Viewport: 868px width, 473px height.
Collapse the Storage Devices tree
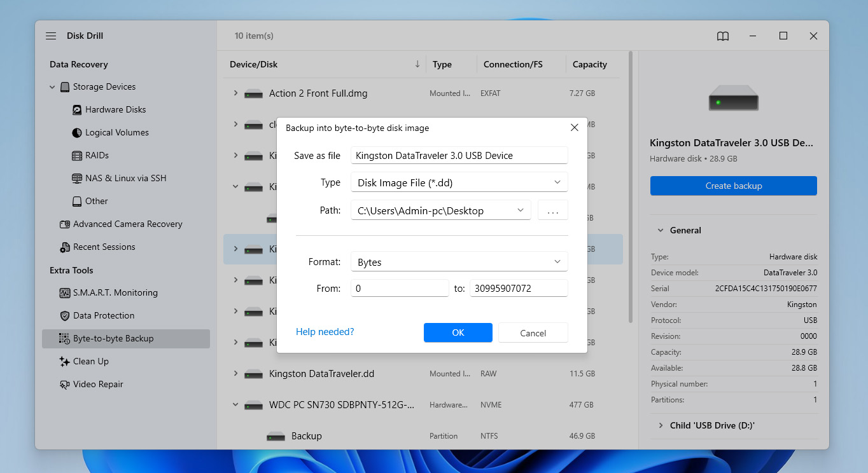pyautogui.click(x=52, y=87)
